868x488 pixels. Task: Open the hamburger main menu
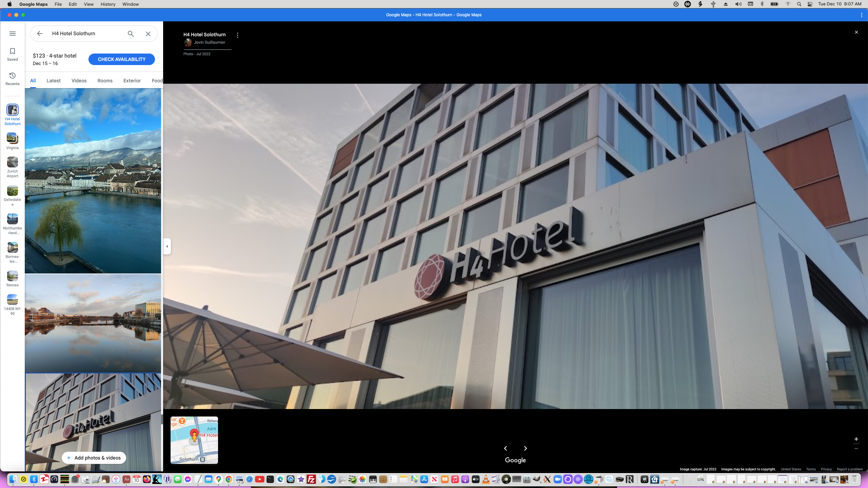click(13, 34)
